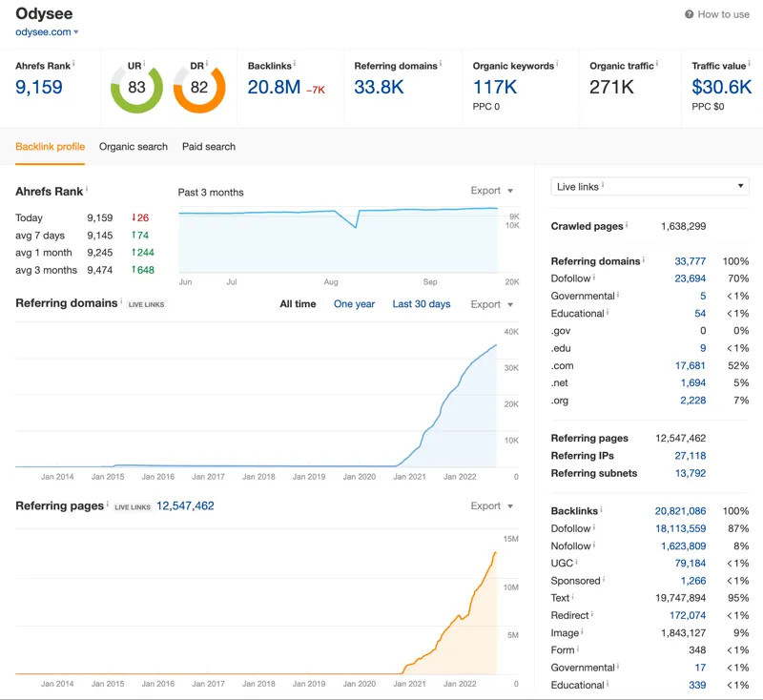
Task: Click info icon next to Nofollow
Action: tap(593, 545)
